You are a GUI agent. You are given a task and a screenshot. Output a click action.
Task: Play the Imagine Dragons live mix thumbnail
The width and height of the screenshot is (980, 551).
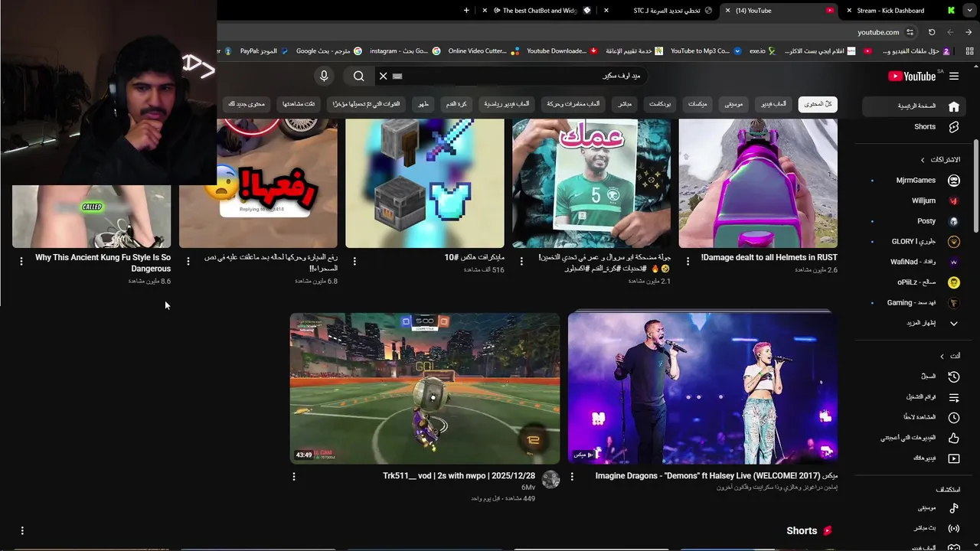click(702, 387)
